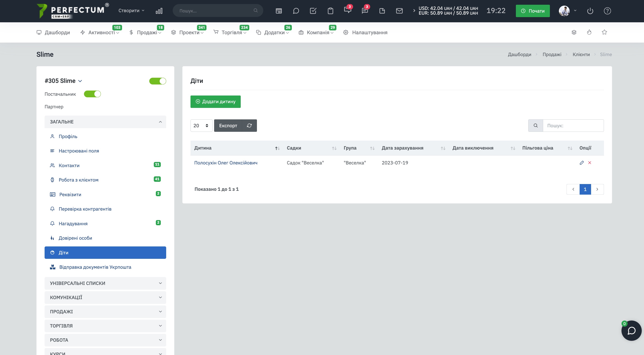Change rows per page selector showing 20
Image resolution: width=644 pixels, height=355 pixels.
(x=201, y=125)
